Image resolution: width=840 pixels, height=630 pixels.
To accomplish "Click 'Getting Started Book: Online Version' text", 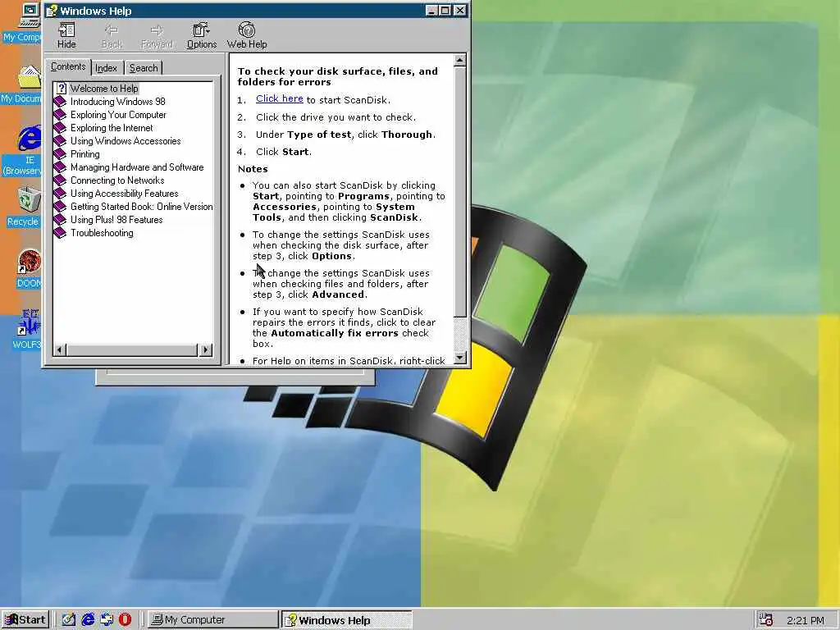I will pos(141,206).
